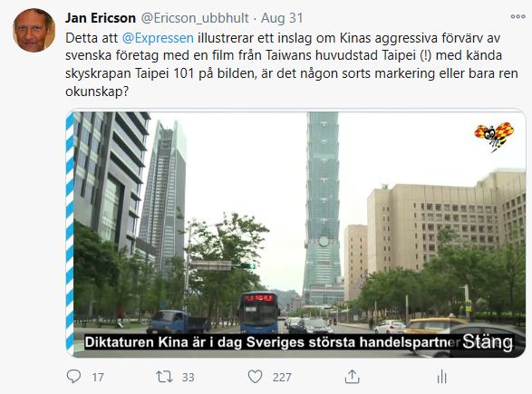Click the video subtitle text bar
This screenshot has height=394, width=532.
pos(273,342)
